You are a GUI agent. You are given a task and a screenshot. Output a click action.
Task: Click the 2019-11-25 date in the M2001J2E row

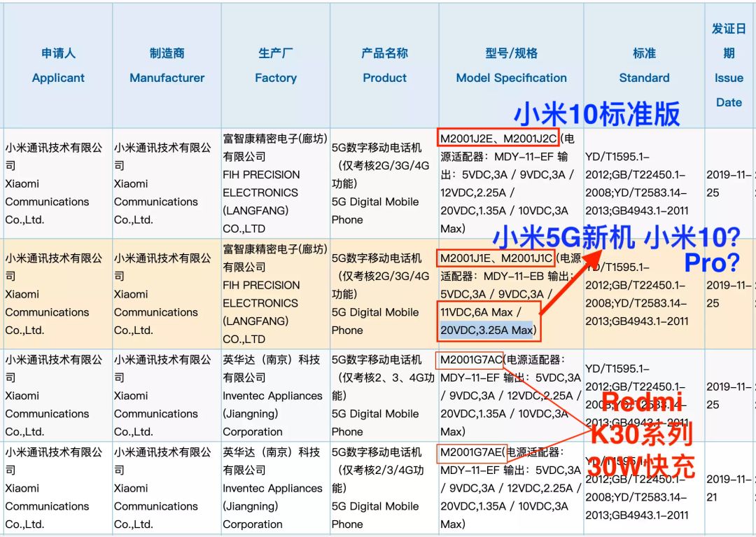coord(729,183)
